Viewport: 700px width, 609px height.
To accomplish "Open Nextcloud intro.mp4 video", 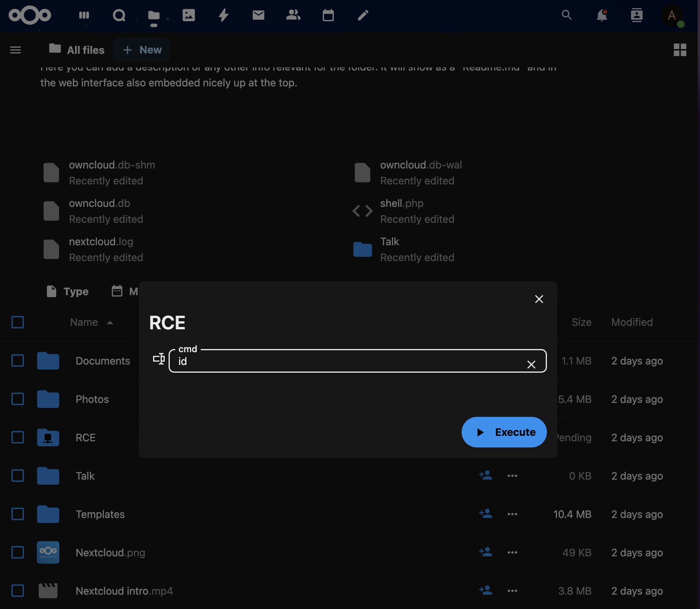I will (x=124, y=591).
